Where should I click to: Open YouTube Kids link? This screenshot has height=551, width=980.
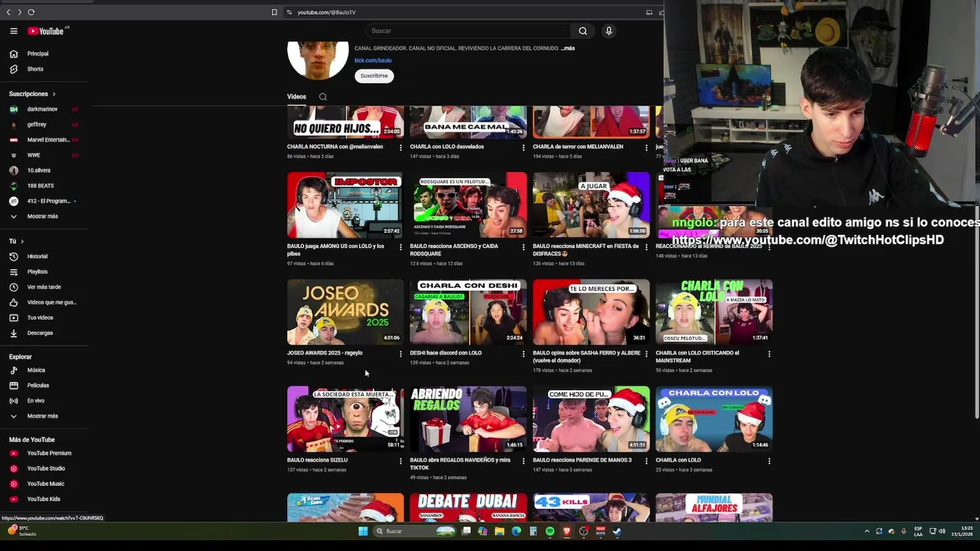coord(43,499)
